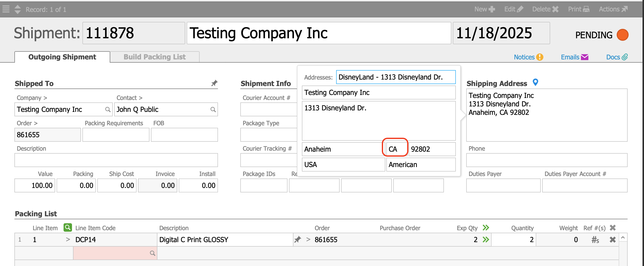
Task: Click the pin icon in Shipped To
Action: pos(214,83)
